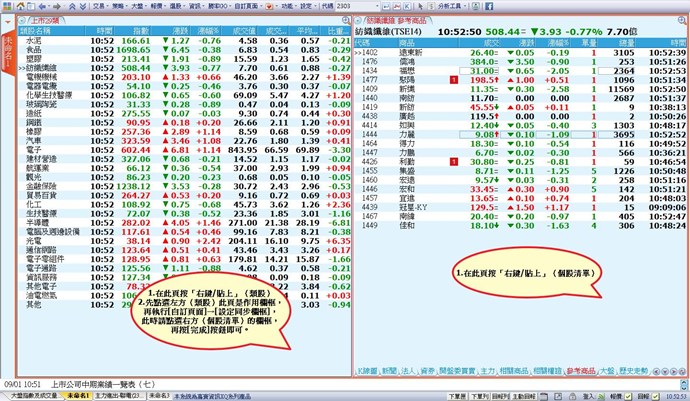Click the magnifier icon of left panel
Image resolution: width=690 pixels, height=401 pixels.
[346, 20]
